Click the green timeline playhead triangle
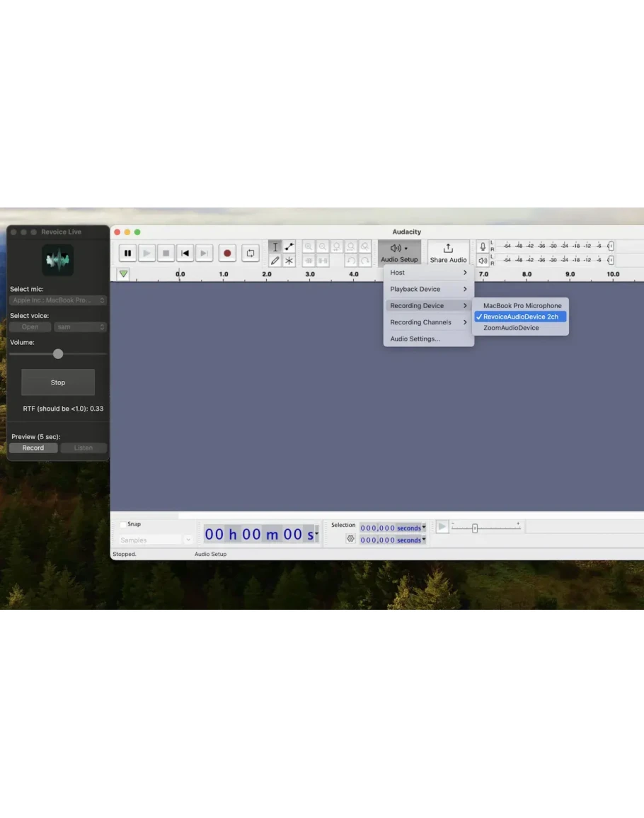Image resolution: width=644 pixels, height=818 pixels. (124, 273)
